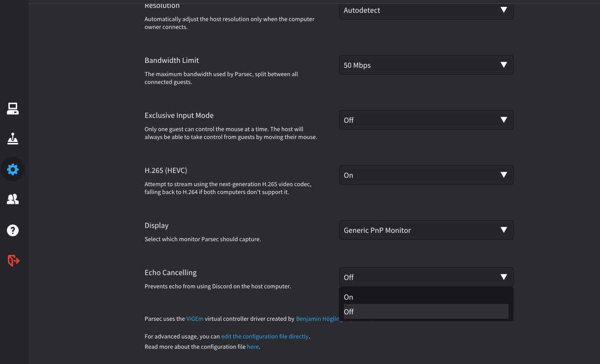
Task: Click the arrow on Display dropdown
Action: coord(503,230)
